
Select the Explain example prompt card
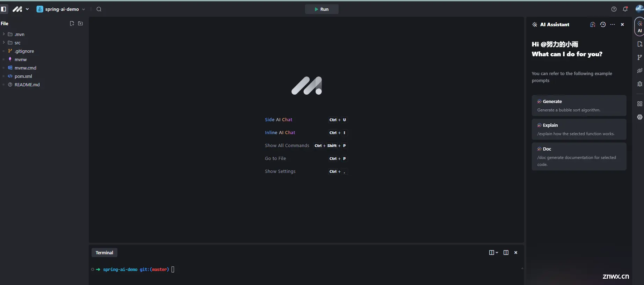579,129
